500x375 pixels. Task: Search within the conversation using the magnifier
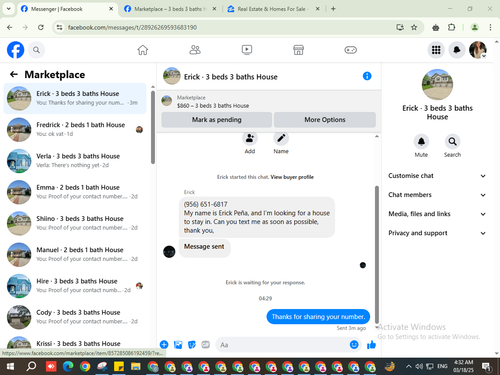452,142
